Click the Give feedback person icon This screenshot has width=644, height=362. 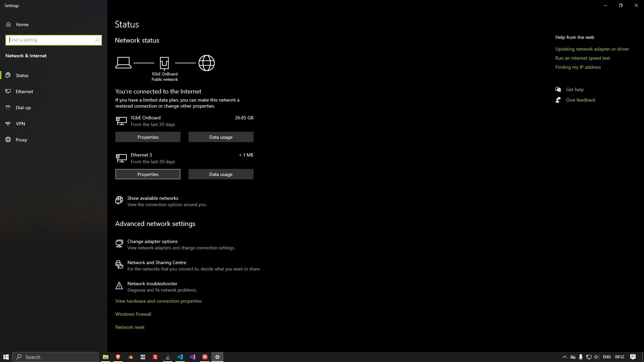coord(558,100)
